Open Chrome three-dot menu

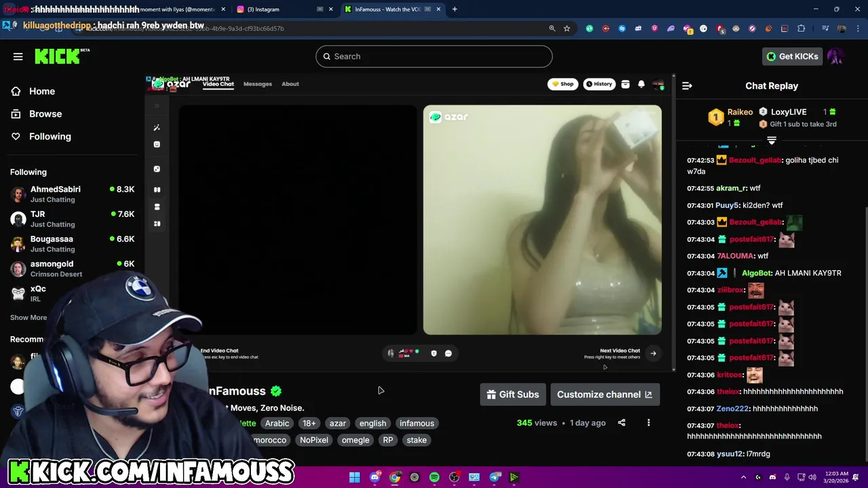click(858, 28)
